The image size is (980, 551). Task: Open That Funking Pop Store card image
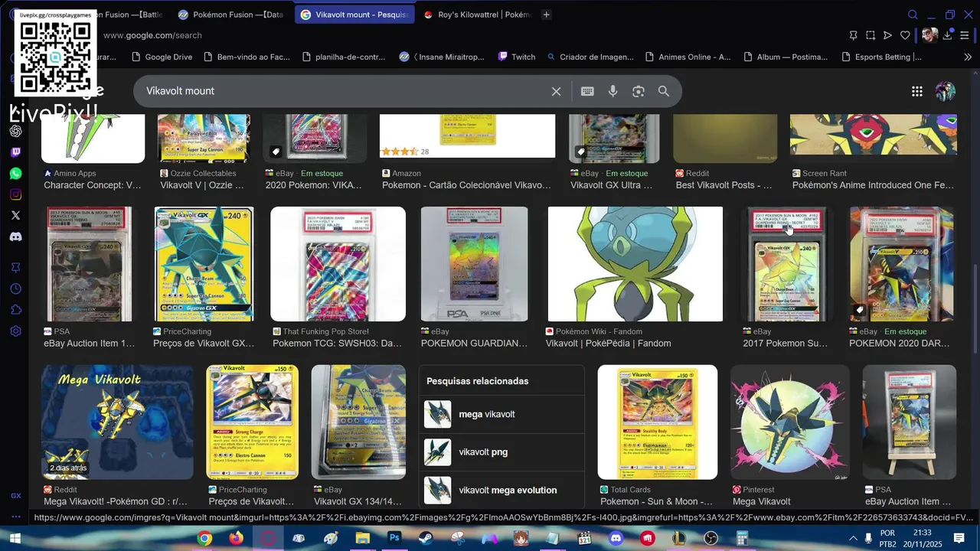338,264
